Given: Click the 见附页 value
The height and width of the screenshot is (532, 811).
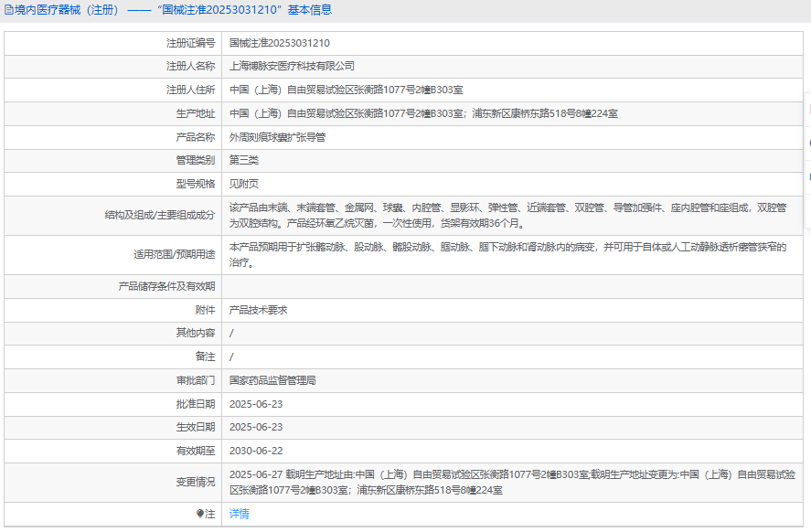Looking at the screenshot, I should tap(243, 184).
